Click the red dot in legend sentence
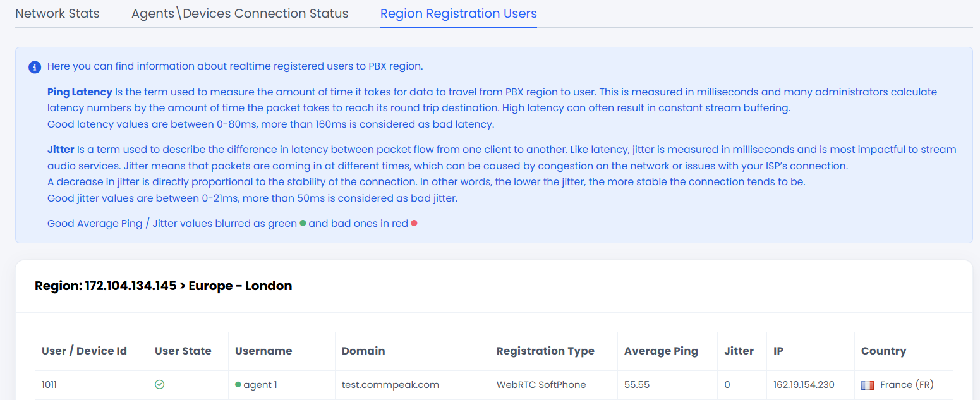 click(414, 224)
